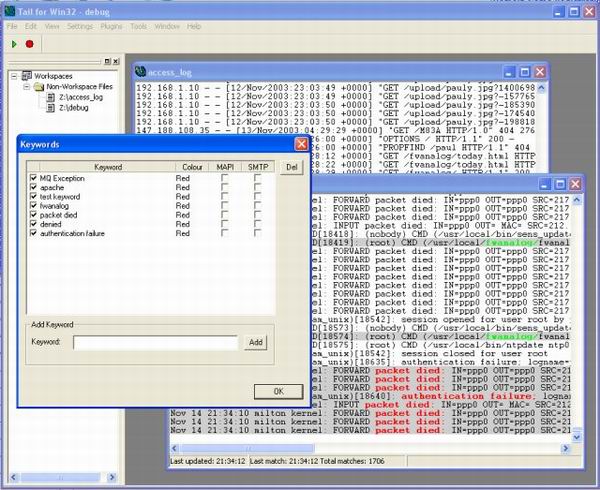The width and height of the screenshot is (600, 490).
Task: Click the Non-Workspace Files folder icon
Action: (x=39, y=87)
